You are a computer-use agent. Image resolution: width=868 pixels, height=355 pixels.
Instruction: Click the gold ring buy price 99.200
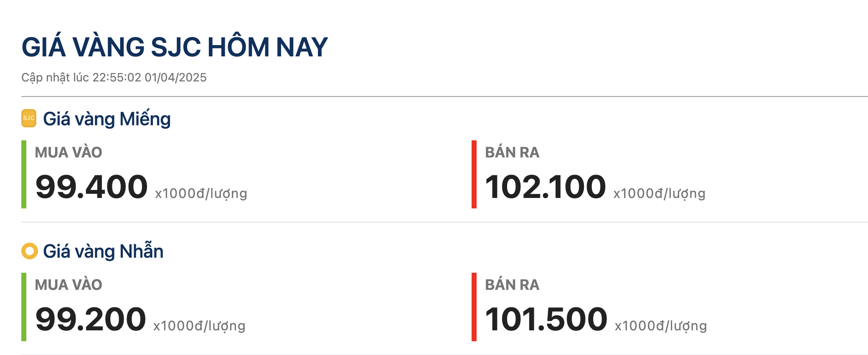91,319
